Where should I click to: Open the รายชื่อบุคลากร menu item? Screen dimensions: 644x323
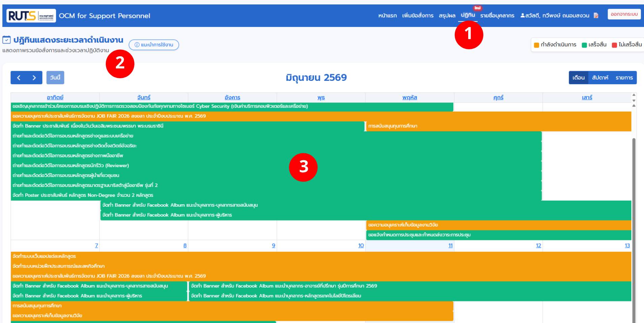(497, 16)
